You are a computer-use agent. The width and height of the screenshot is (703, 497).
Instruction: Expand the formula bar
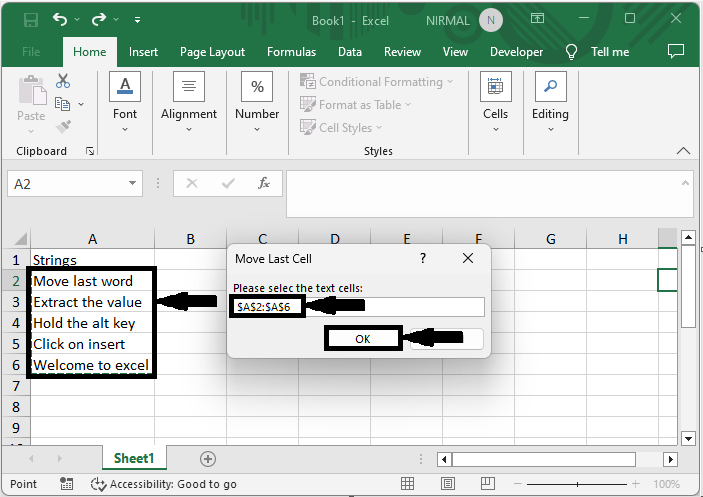(685, 183)
